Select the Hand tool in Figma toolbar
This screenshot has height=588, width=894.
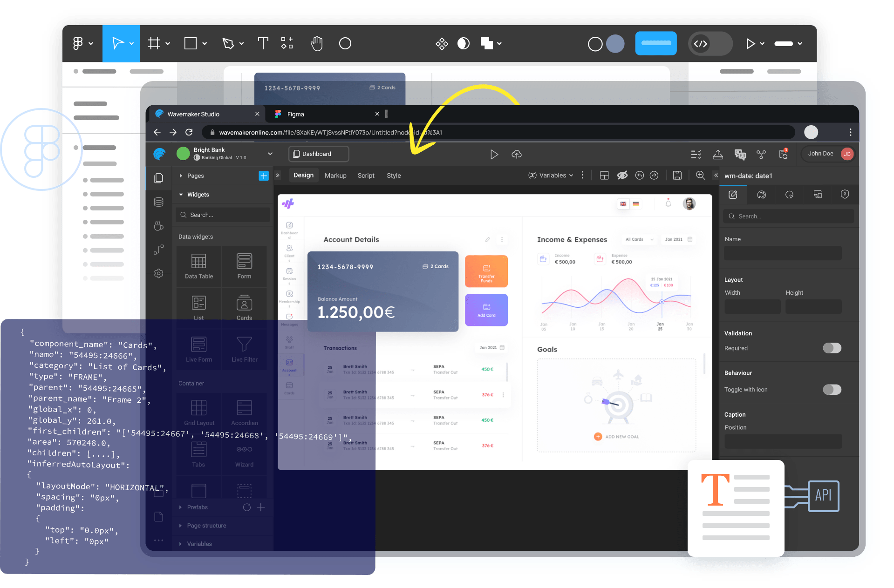(317, 43)
